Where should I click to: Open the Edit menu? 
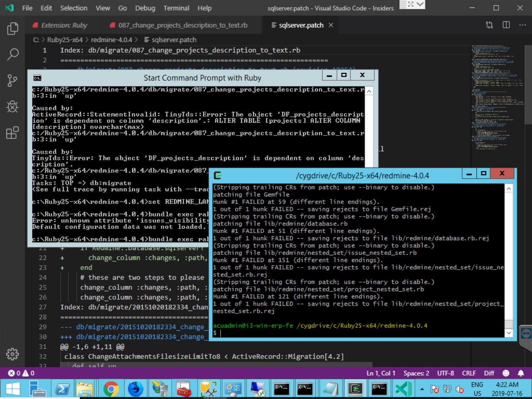tap(46, 8)
